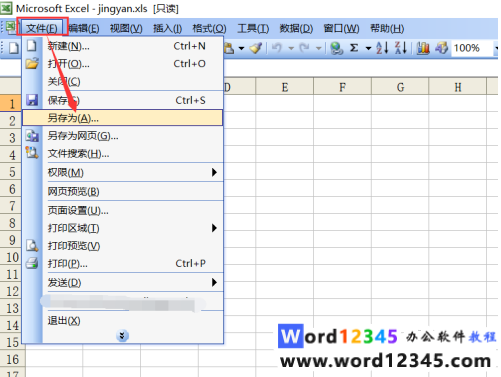
Task: Open the 视图(V) menu
Action: (126, 28)
